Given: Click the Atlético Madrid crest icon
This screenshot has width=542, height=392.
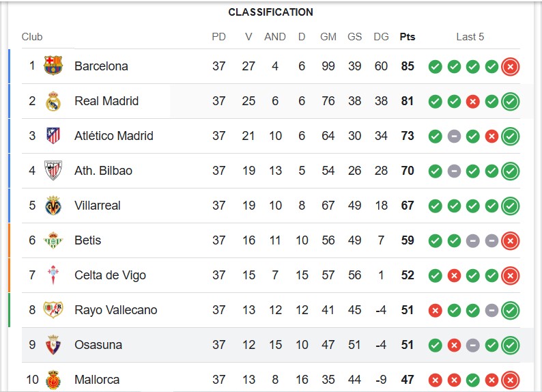Looking at the screenshot, I should (53, 135).
